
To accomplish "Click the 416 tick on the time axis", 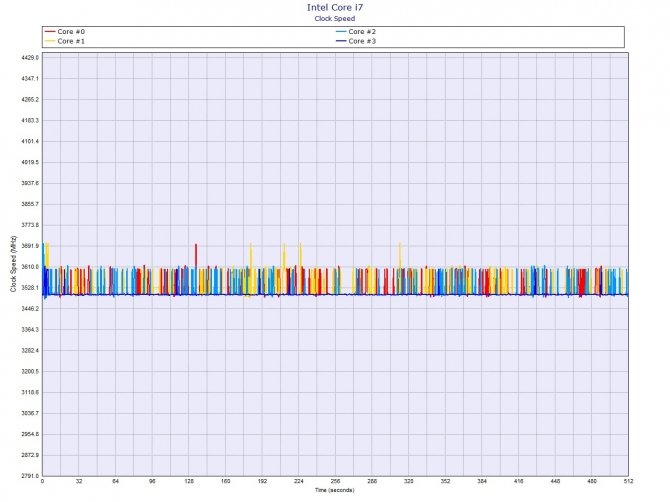I will coord(519,481).
